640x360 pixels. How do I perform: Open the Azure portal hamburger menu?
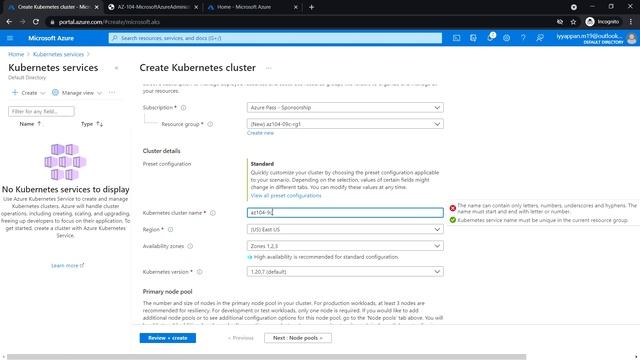pos(10,38)
